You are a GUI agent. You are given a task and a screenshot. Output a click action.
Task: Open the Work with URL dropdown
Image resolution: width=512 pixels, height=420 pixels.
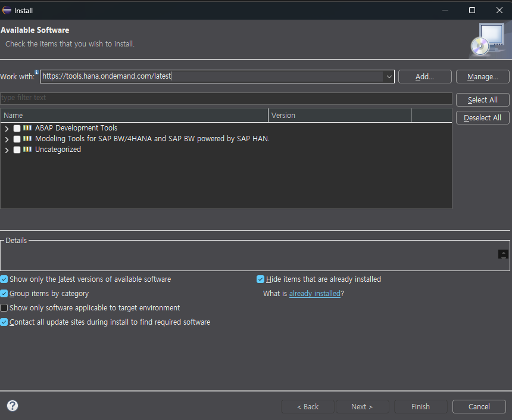pyautogui.click(x=389, y=77)
